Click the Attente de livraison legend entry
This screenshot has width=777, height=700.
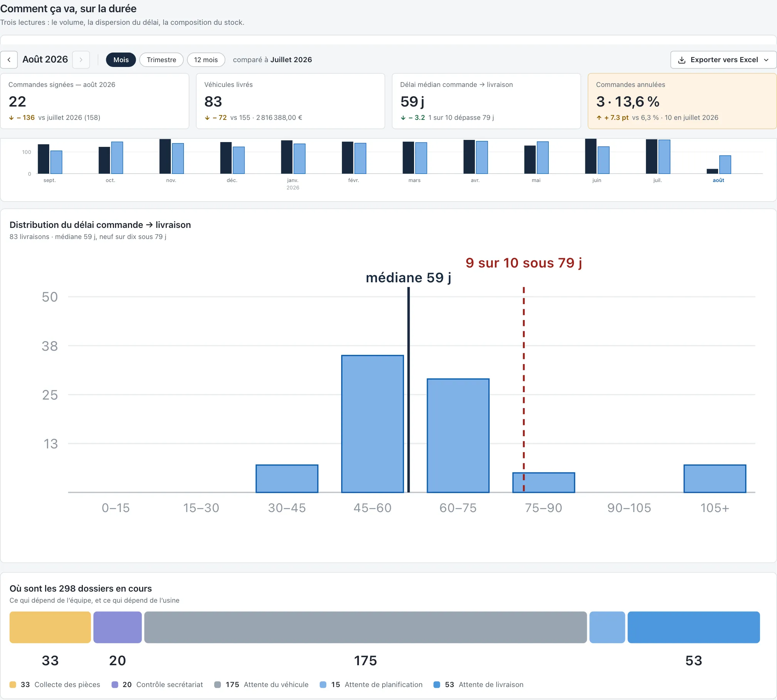[478, 684]
